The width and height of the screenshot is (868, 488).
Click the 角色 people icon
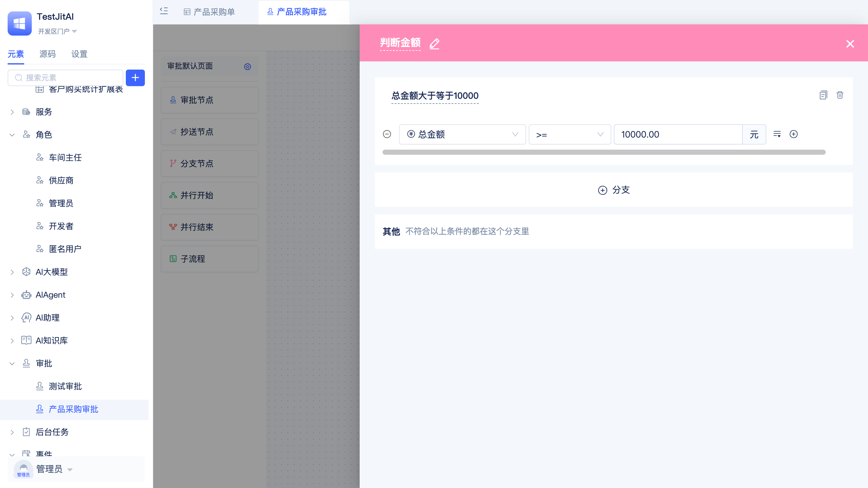point(26,135)
